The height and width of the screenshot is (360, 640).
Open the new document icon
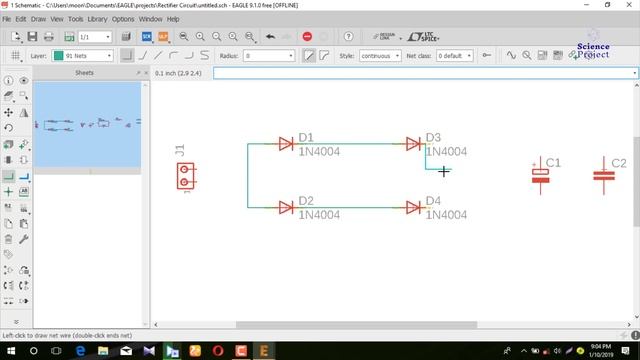point(16,37)
